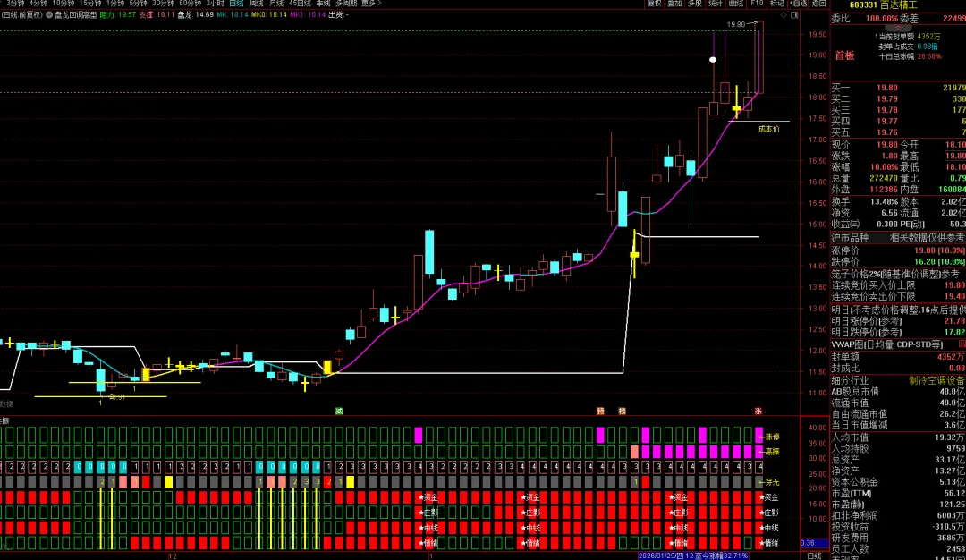966x560 pixels.
Task: Click the blue 0.36 value box
Action: coord(815,543)
